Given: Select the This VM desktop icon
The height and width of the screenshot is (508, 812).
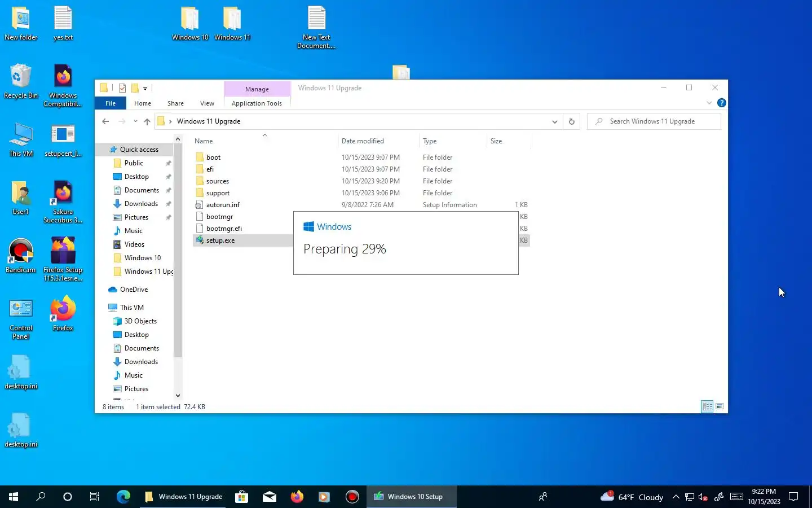Looking at the screenshot, I should [x=21, y=140].
